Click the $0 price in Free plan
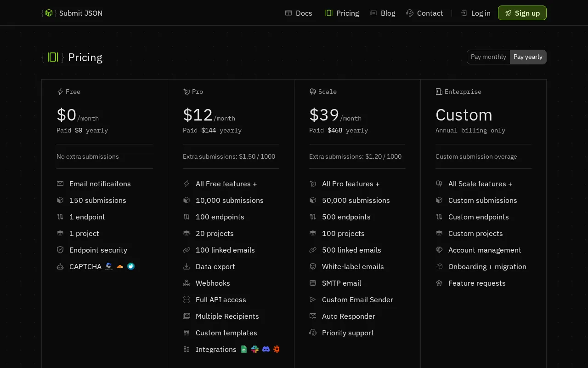The width and height of the screenshot is (588, 368). click(x=67, y=115)
